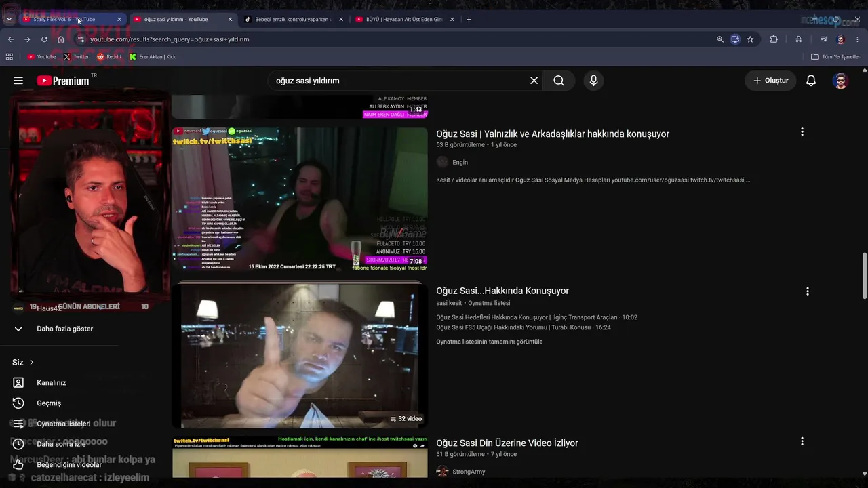Open the Youtube bookmark in bookmarks bar

(x=41, y=57)
